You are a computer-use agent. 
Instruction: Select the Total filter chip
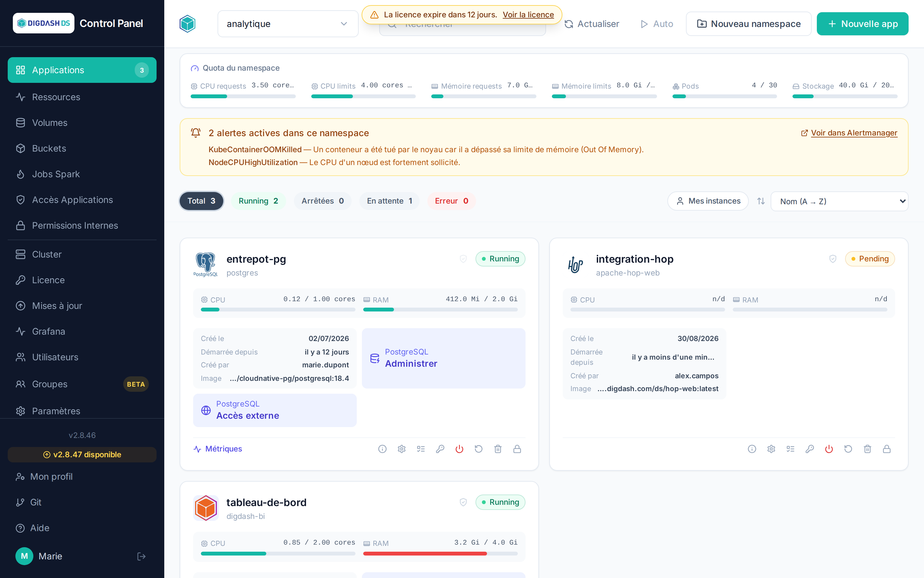(x=201, y=201)
